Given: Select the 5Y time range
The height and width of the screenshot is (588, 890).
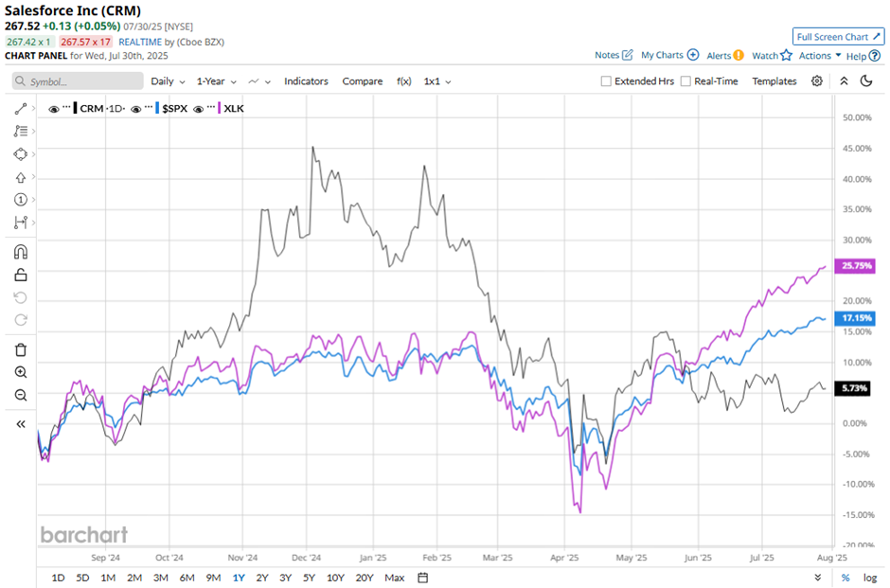Looking at the screenshot, I should [309, 578].
